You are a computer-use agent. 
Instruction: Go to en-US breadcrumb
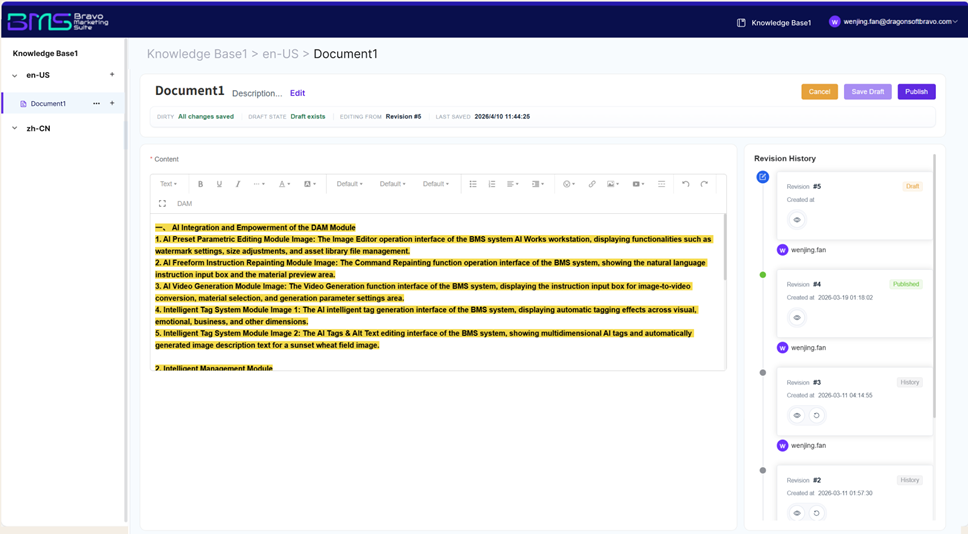tap(280, 54)
